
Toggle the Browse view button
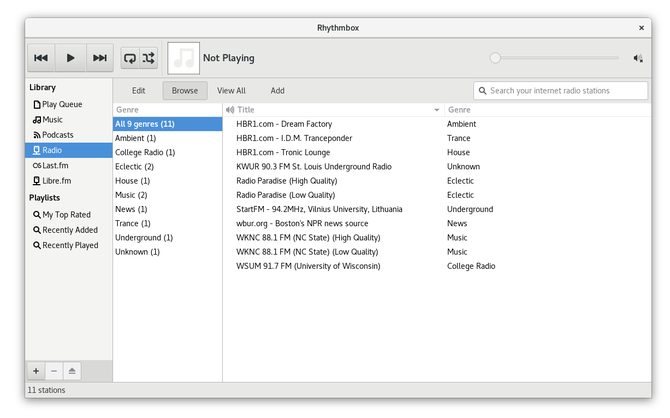185,91
